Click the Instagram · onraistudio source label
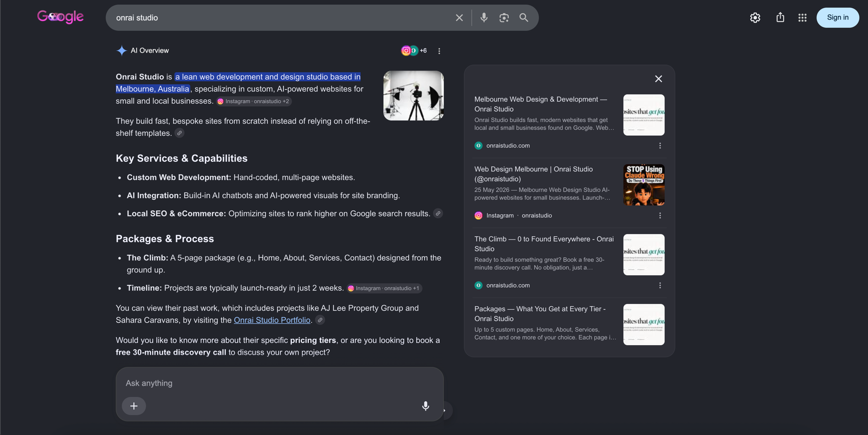 pyautogui.click(x=519, y=216)
